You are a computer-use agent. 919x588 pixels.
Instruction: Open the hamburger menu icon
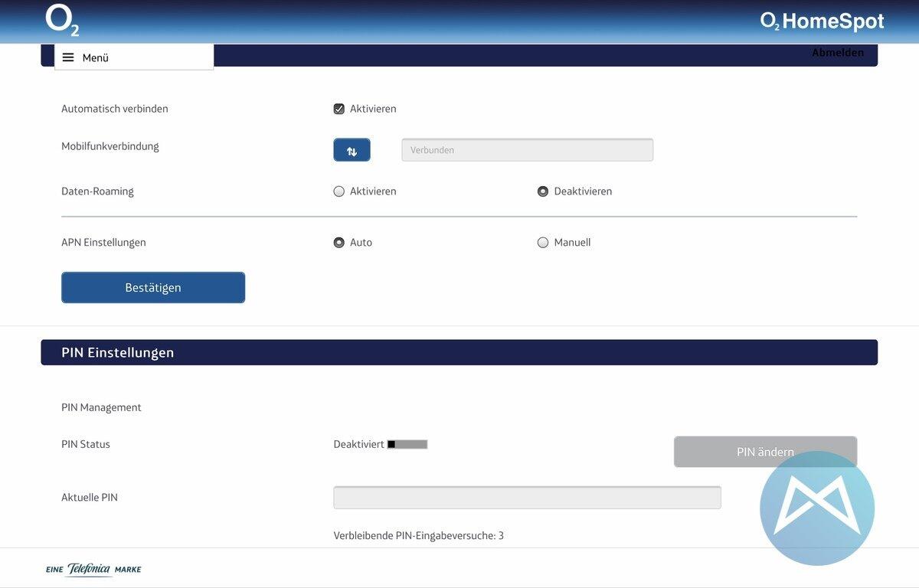pos(68,57)
